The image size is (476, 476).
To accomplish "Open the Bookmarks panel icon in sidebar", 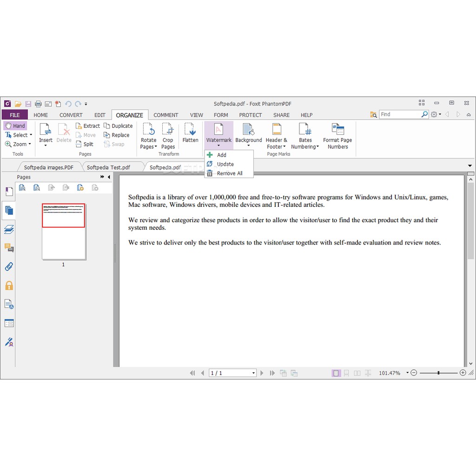I will [9, 191].
